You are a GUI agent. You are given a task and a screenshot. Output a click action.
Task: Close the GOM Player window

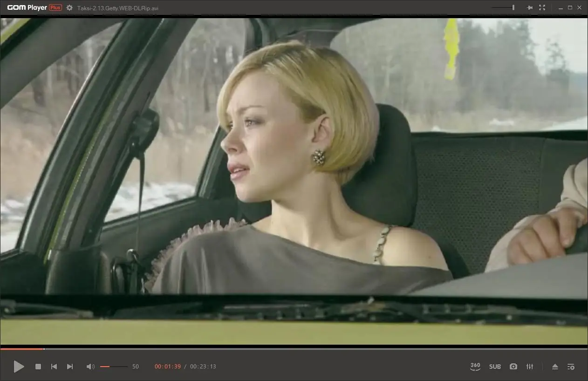tap(580, 7)
